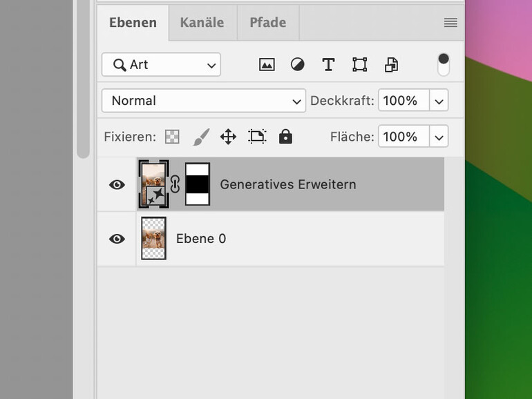The height and width of the screenshot is (399, 532).
Task: Lock layer position move icon
Action: 228,137
